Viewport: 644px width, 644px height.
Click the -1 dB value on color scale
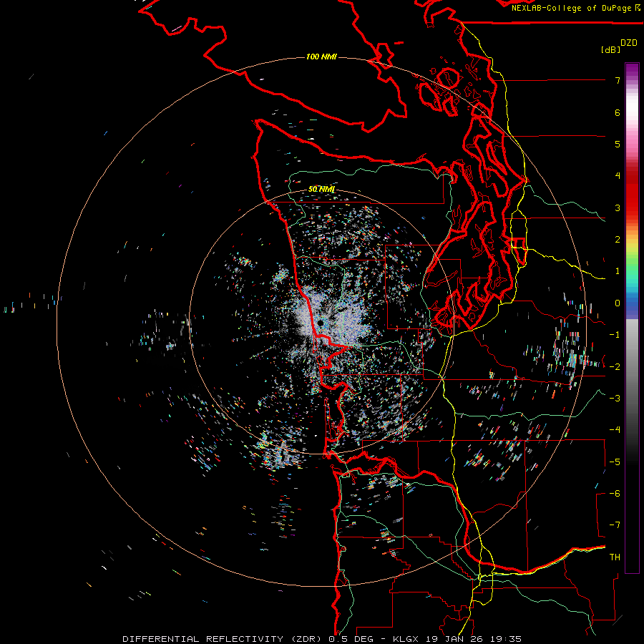pyautogui.click(x=615, y=335)
